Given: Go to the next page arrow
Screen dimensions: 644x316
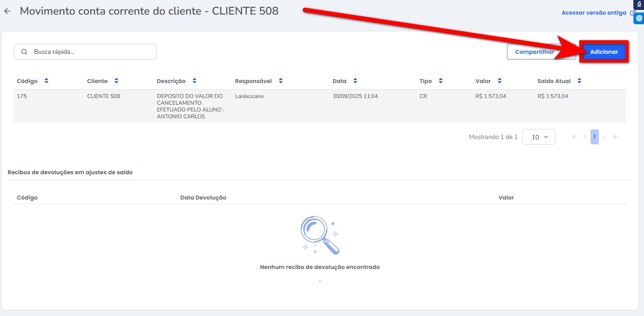Looking at the screenshot, I should (604, 137).
